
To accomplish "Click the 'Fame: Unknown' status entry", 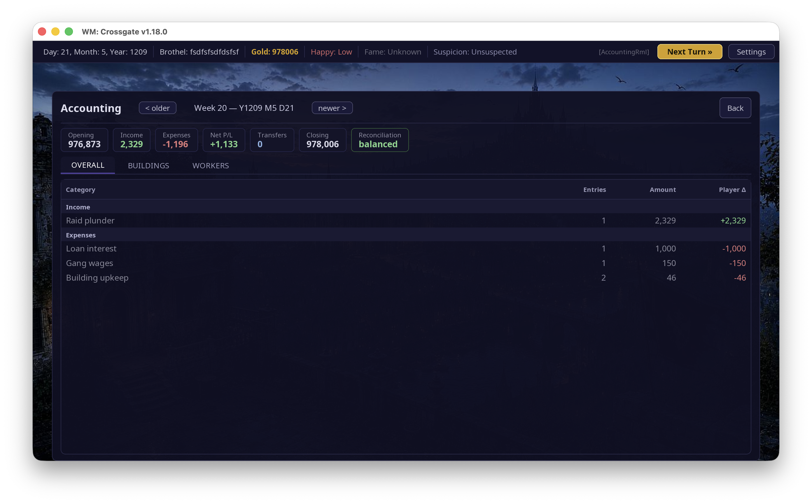I will pyautogui.click(x=393, y=52).
